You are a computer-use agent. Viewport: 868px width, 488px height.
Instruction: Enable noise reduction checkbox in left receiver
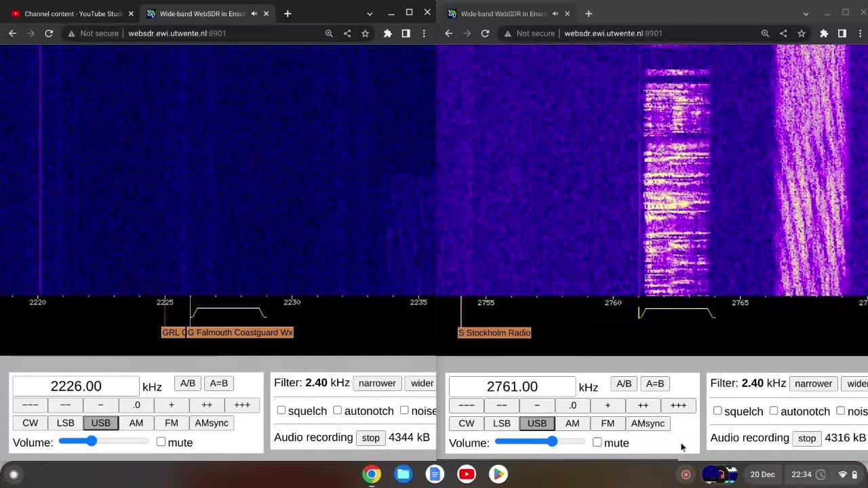404,410
